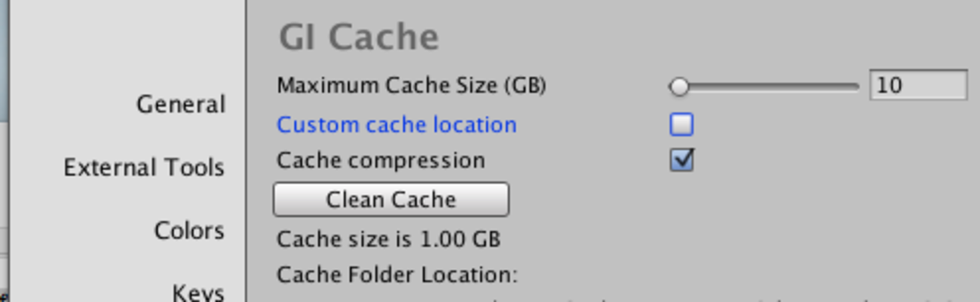Enable the Custom cache location checkbox
The image size is (980, 302).
pos(681,124)
